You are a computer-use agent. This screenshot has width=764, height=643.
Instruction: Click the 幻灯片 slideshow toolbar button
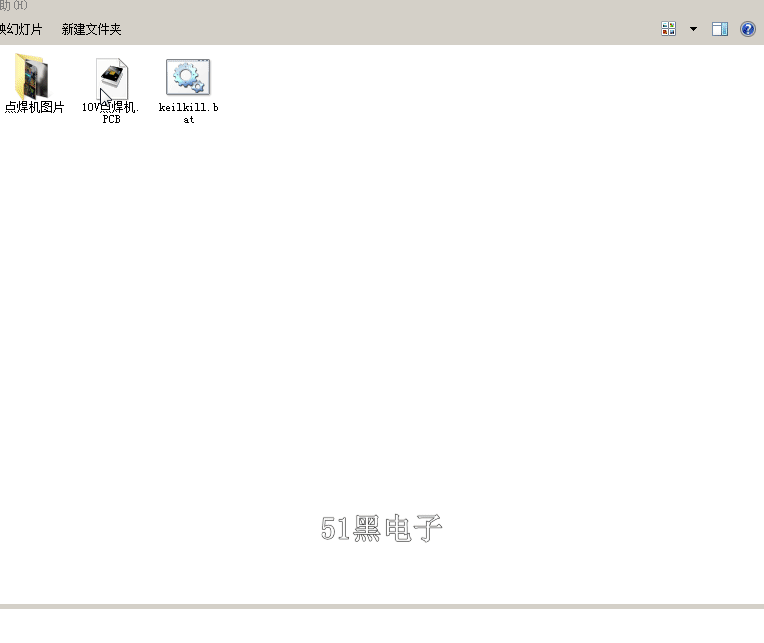click(21, 29)
